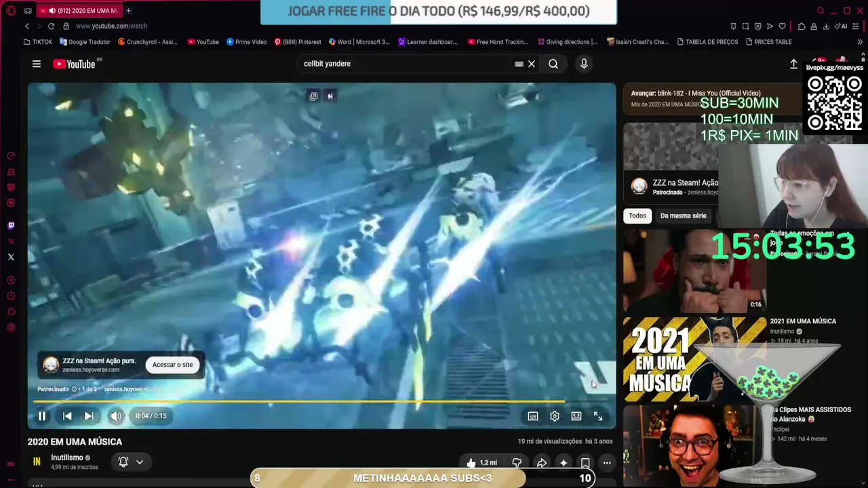Open the Inutilismo channel name link

point(67,457)
